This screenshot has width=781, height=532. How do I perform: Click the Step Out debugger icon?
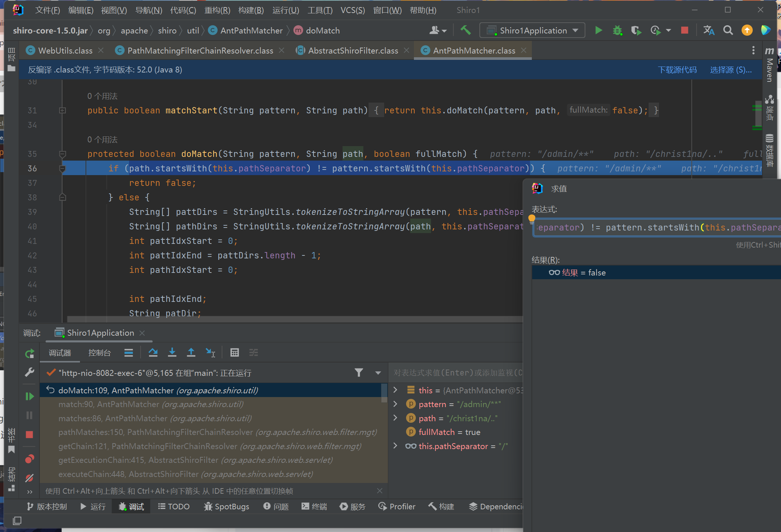tap(191, 352)
